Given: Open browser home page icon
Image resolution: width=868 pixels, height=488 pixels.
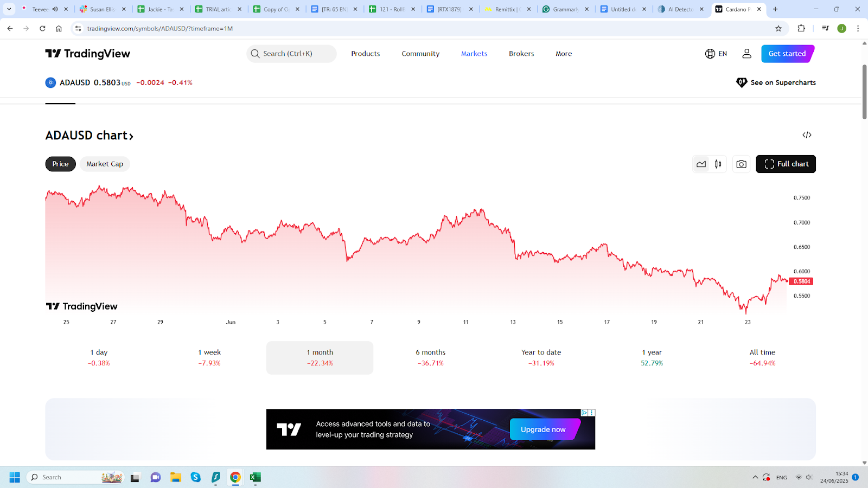Looking at the screenshot, I should (x=59, y=28).
